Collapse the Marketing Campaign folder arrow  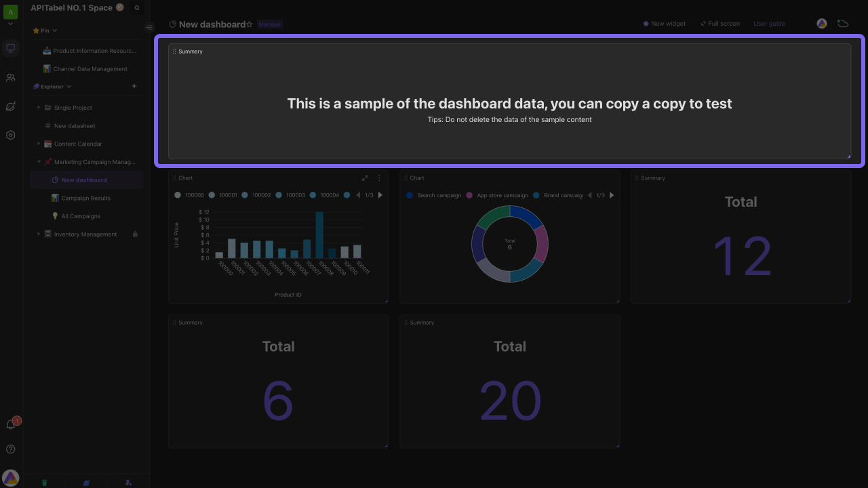coord(39,162)
